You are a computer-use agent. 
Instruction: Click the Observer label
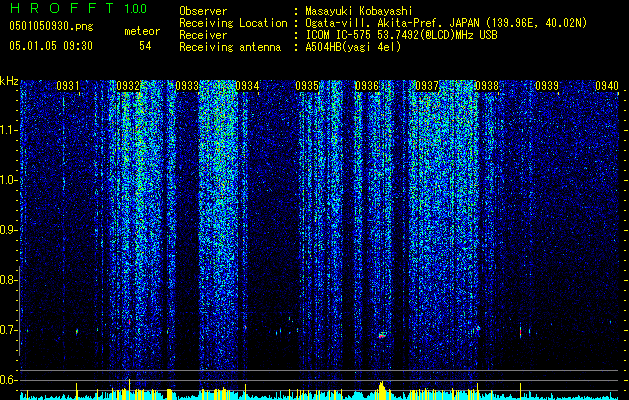coord(203,11)
